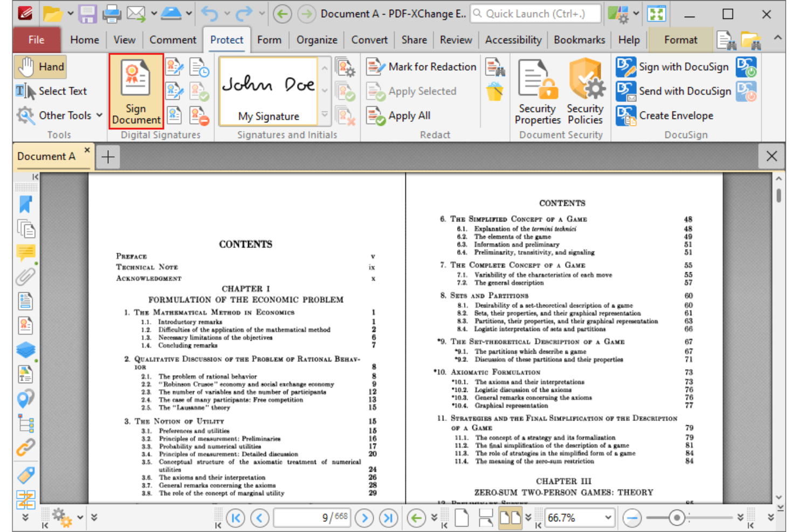
Task: Toggle full page fit mode
Action: (x=461, y=517)
